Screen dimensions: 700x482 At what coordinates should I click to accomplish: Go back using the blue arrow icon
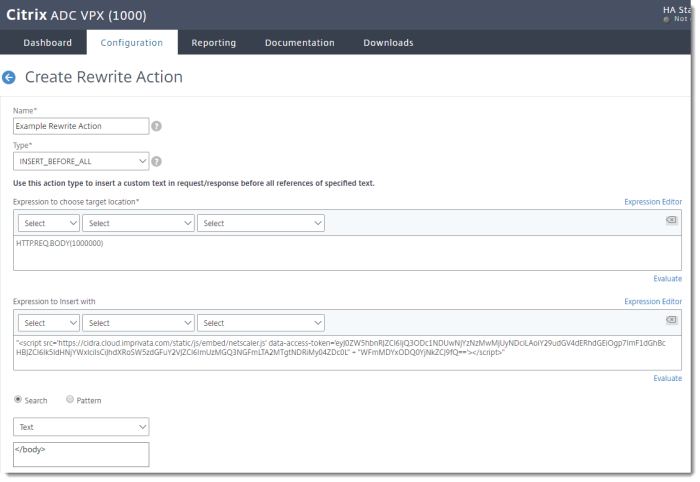pos(8,77)
